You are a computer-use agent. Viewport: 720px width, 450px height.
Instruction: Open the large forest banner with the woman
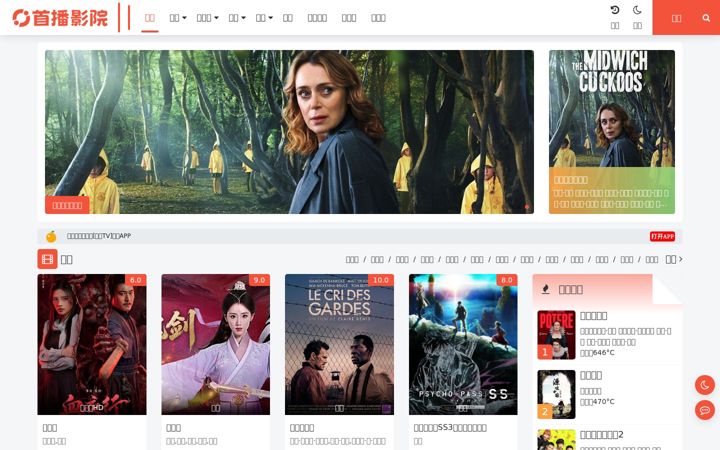[289, 132]
